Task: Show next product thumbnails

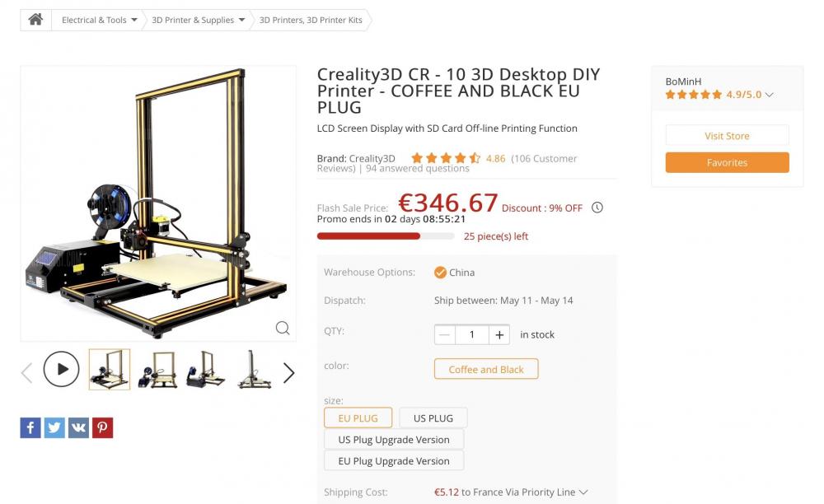Action: 289,373
